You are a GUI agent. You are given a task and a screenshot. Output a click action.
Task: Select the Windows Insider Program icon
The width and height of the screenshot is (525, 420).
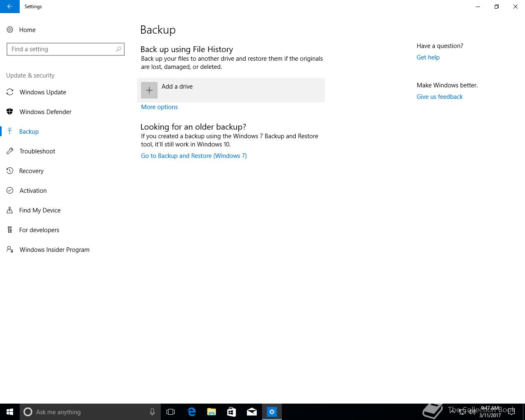[10, 249]
